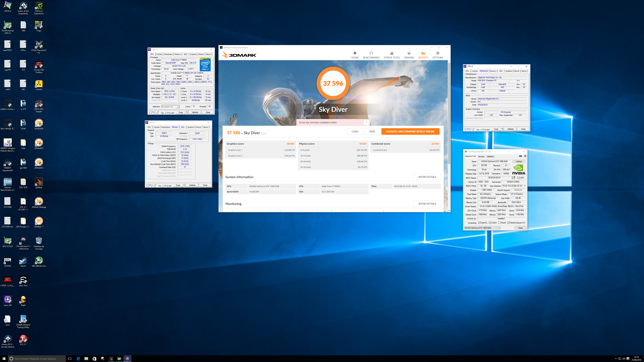Viewport: 644px width, 362px height.
Task: Toggle the PhysX checkbox in GPU-Z
Action: [499, 223]
